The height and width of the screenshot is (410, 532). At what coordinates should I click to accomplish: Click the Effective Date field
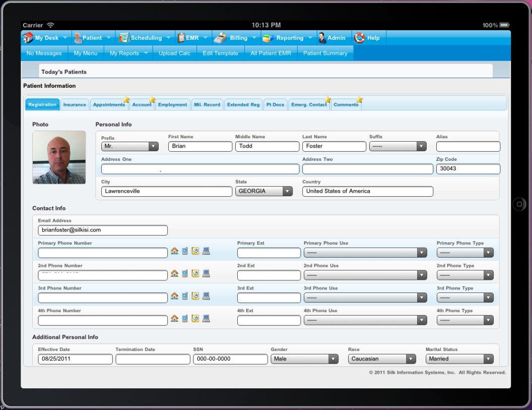pyautogui.click(x=76, y=359)
